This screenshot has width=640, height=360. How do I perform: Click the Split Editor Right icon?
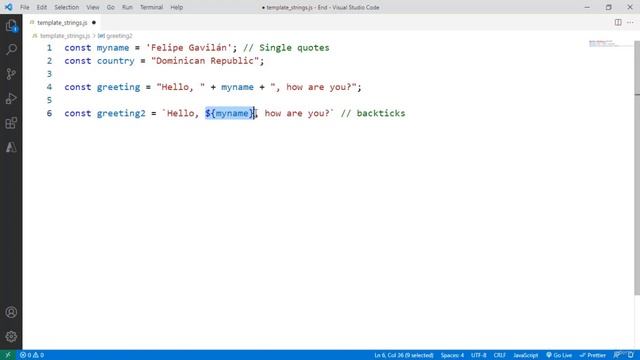[618, 22]
